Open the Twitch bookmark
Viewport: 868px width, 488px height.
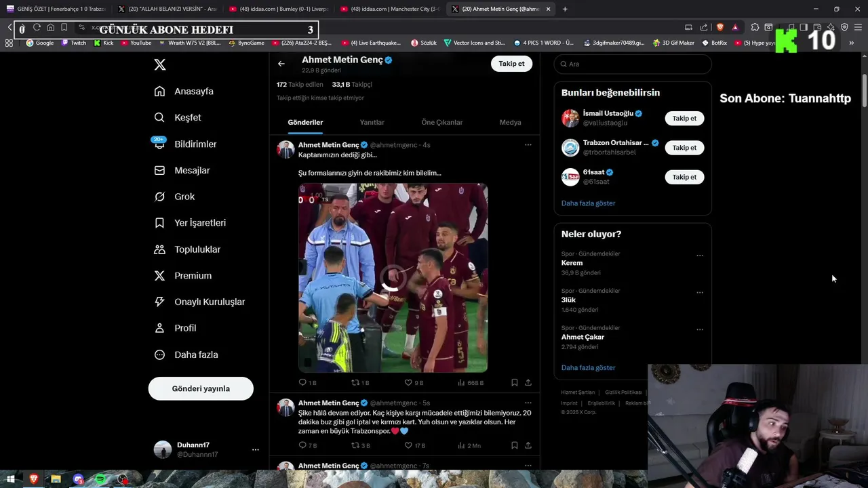click(x=74, y=43)
